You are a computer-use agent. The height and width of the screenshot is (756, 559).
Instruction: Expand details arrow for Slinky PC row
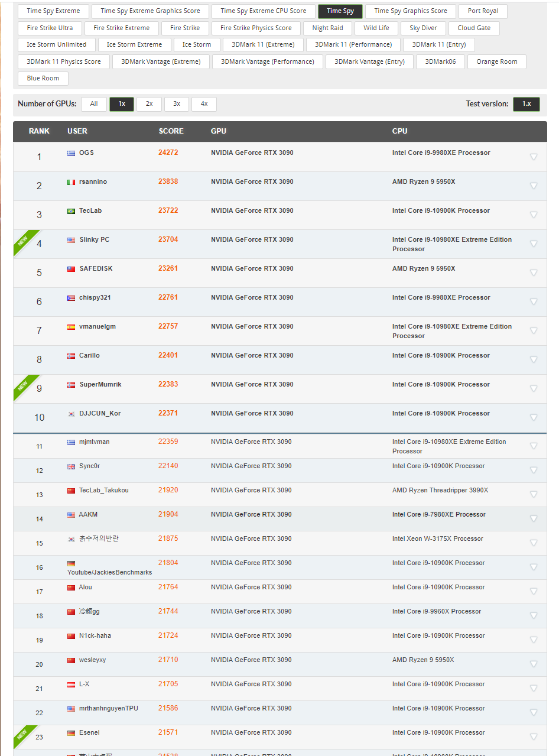click(x=534, y=244)
